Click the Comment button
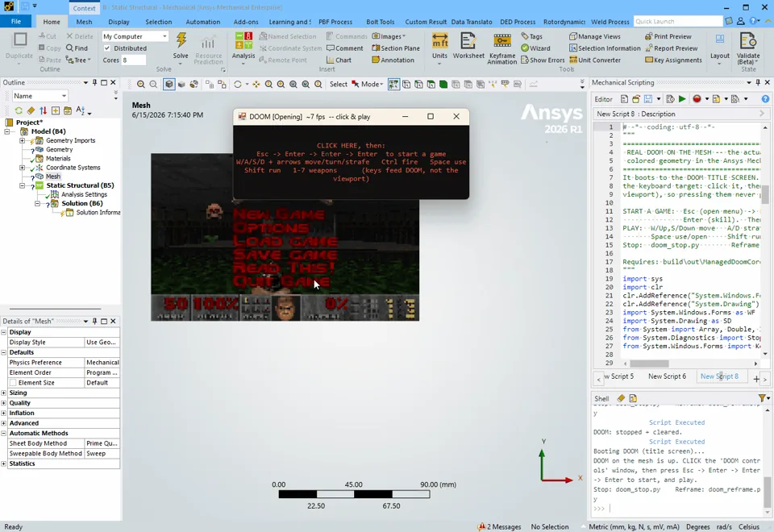This screenshot has width=774, height=532. [x=344, y=48]
